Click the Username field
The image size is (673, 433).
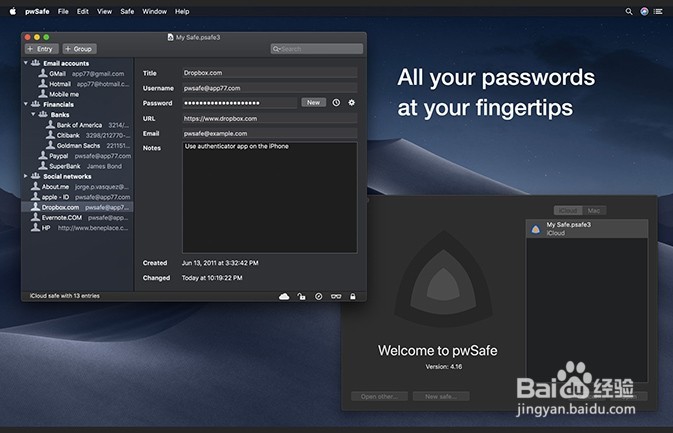pyautogui.click(x=270, y=88)
